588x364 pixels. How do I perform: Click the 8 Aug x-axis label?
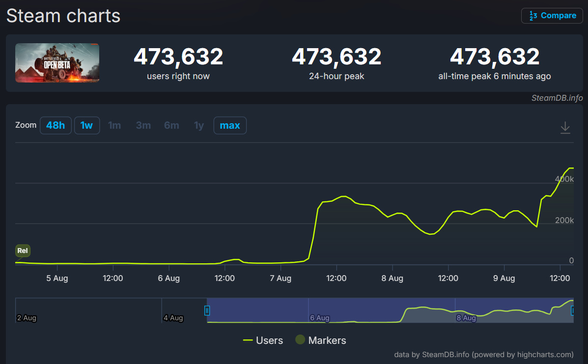pyautogui.click(x=392, y=278)
